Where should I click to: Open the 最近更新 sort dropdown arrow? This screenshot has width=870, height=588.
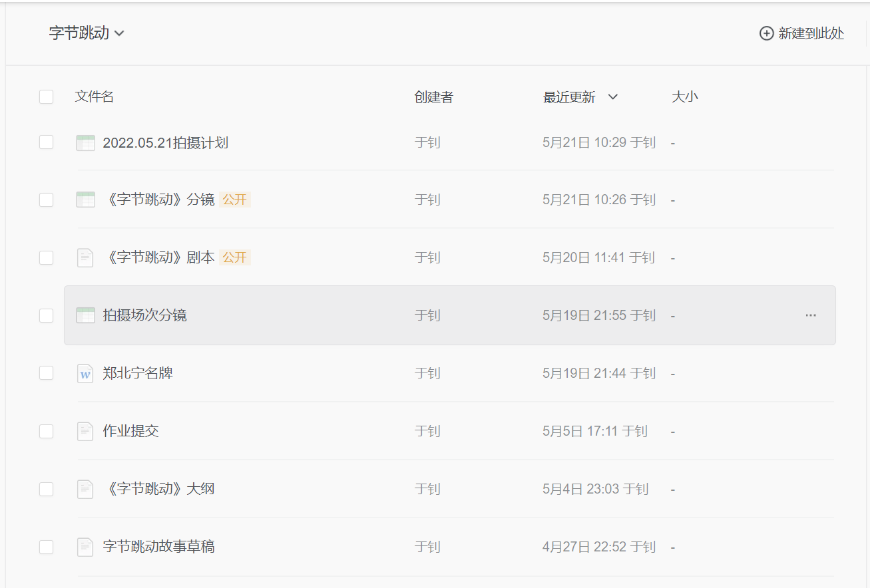click(x=613, y=97)
